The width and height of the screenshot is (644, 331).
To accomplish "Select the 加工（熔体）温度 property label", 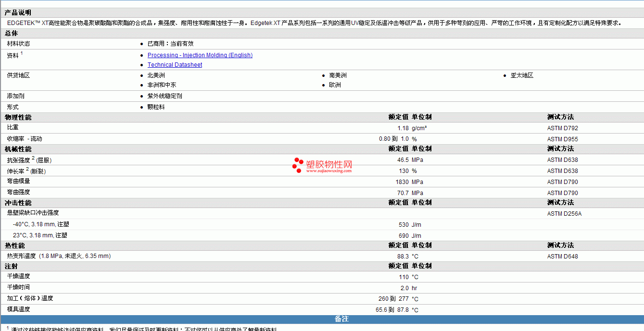I will click(x=30, y=298).
